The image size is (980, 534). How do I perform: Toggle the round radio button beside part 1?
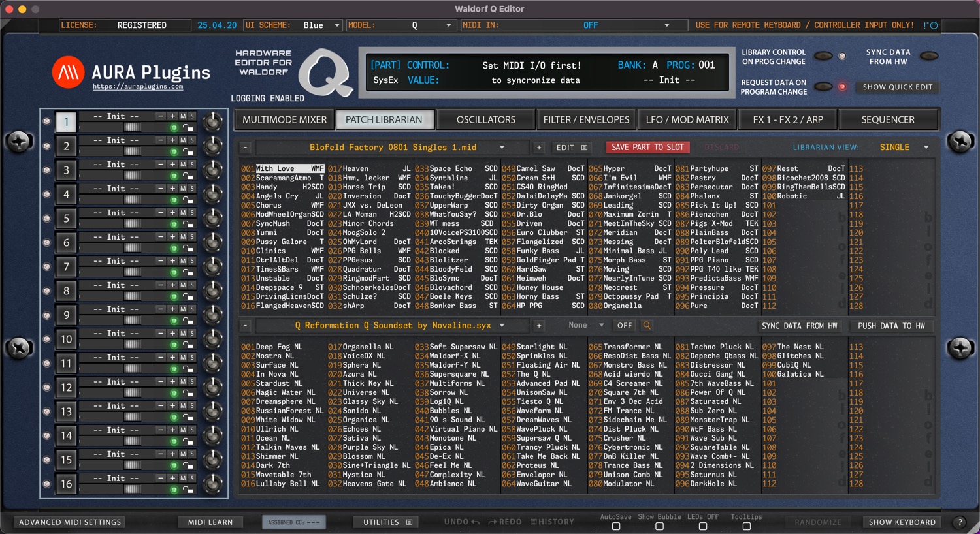[46, 121]
